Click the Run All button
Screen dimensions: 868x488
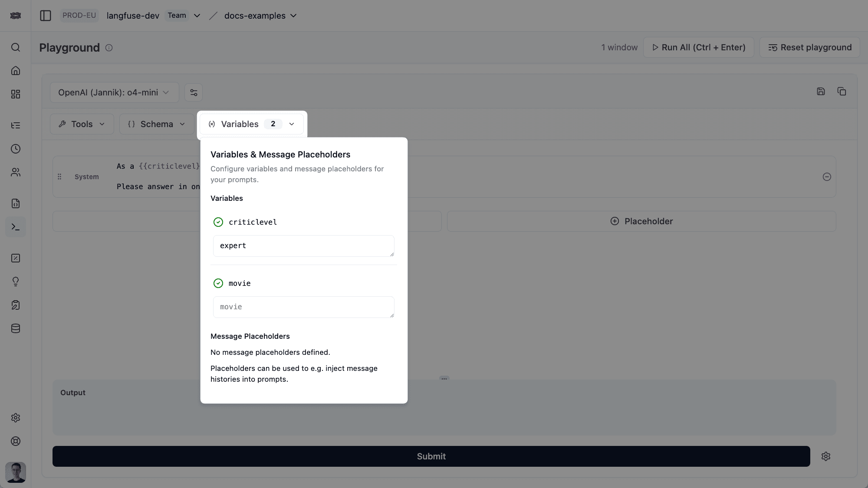[x=698, y=47]
